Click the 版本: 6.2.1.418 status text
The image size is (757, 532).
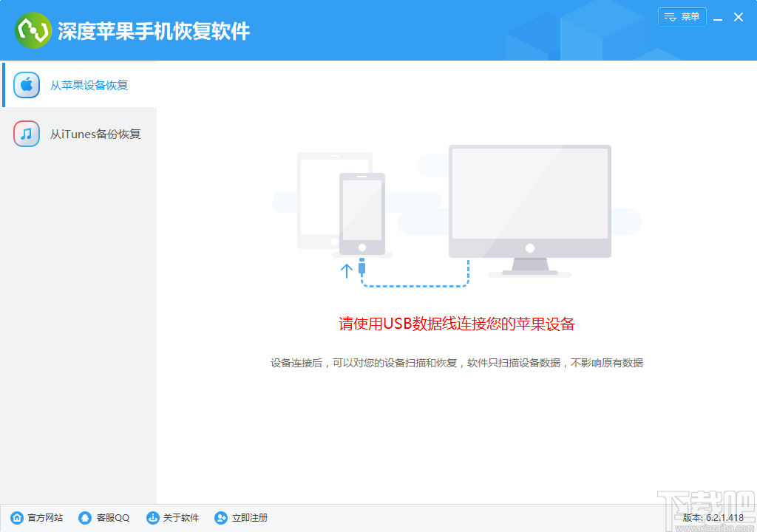713,517
